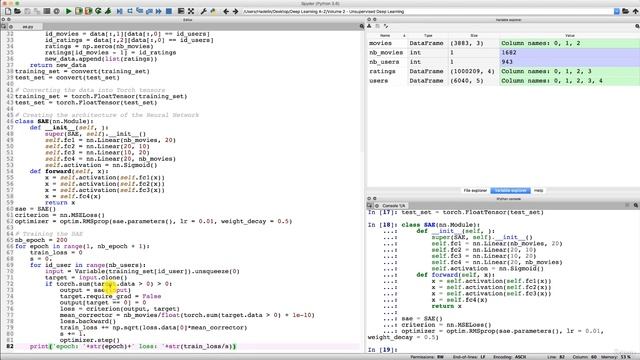
Task: Sort variables by the Value column header
Action: click(570, 36)
